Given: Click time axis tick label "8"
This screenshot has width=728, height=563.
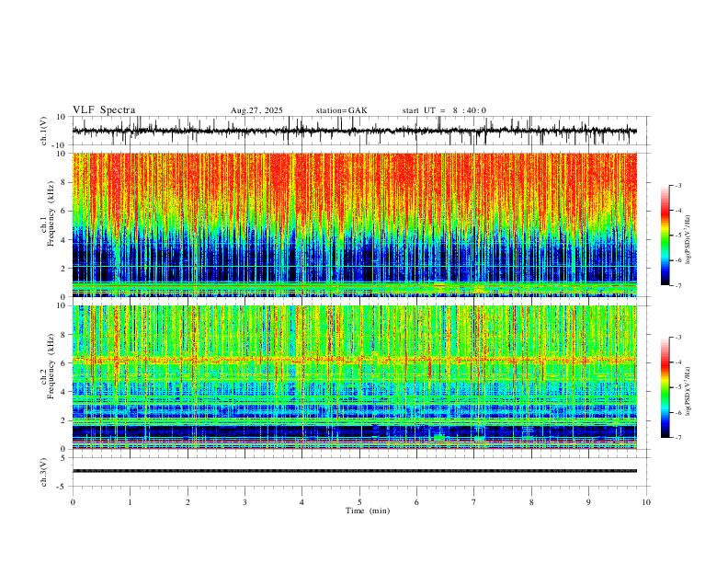Looking at the screenshot, I should point(531,502).
